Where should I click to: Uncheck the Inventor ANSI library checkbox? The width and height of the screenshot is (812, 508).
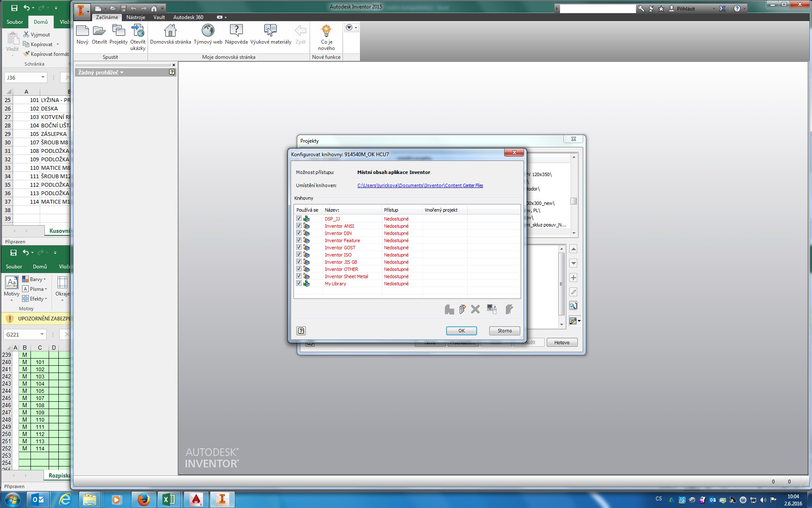click(x=299, y=226)
